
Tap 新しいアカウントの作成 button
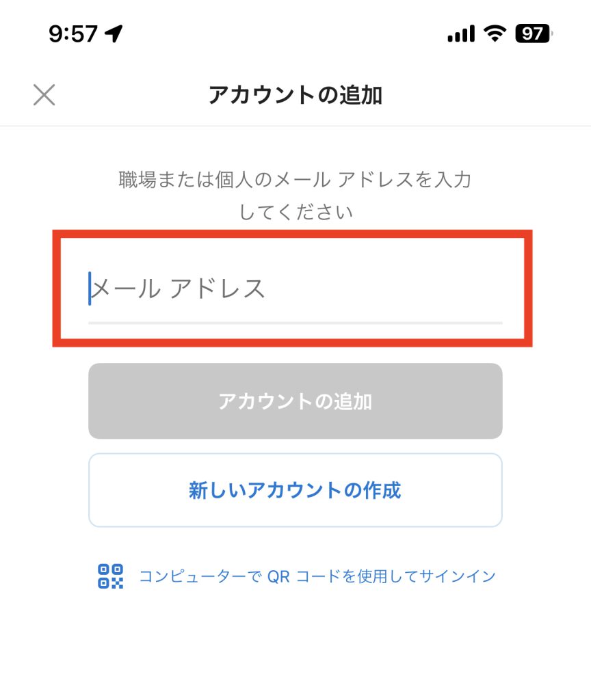(x=295, y=490)
